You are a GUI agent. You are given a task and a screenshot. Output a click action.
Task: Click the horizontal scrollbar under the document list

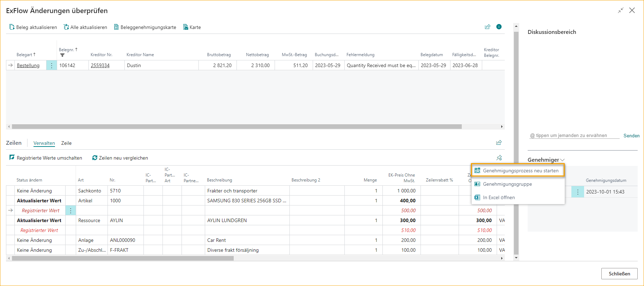(236, 126)
